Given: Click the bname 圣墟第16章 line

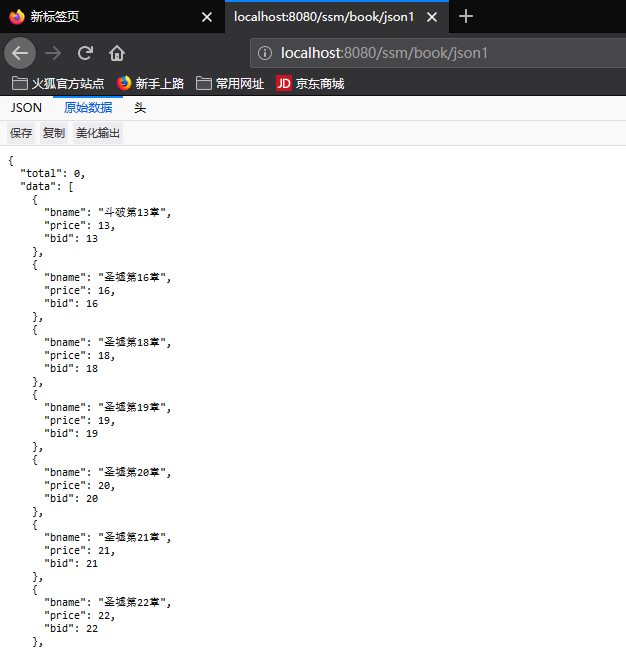Looking at the screenshot, I should coord(108,277).
